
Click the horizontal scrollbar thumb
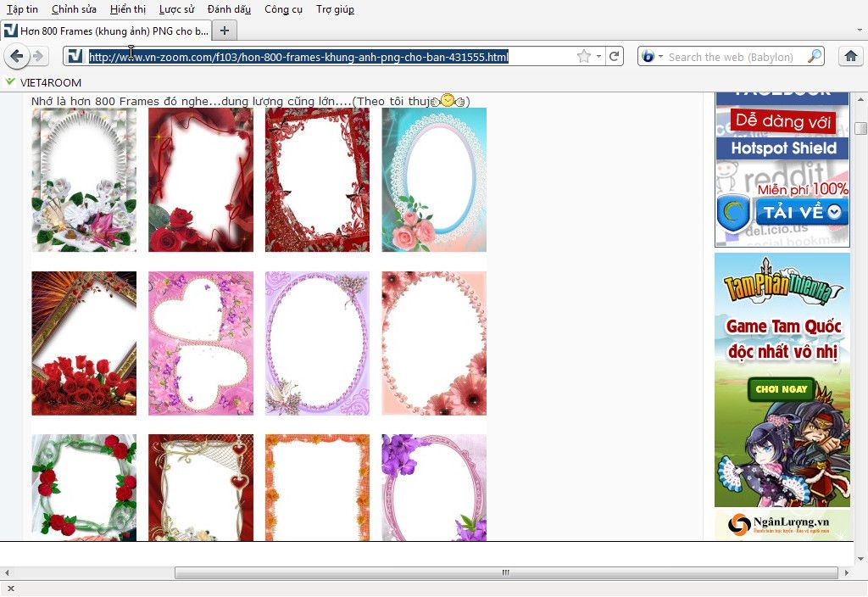pyautogui.click(x=506, y=572)
